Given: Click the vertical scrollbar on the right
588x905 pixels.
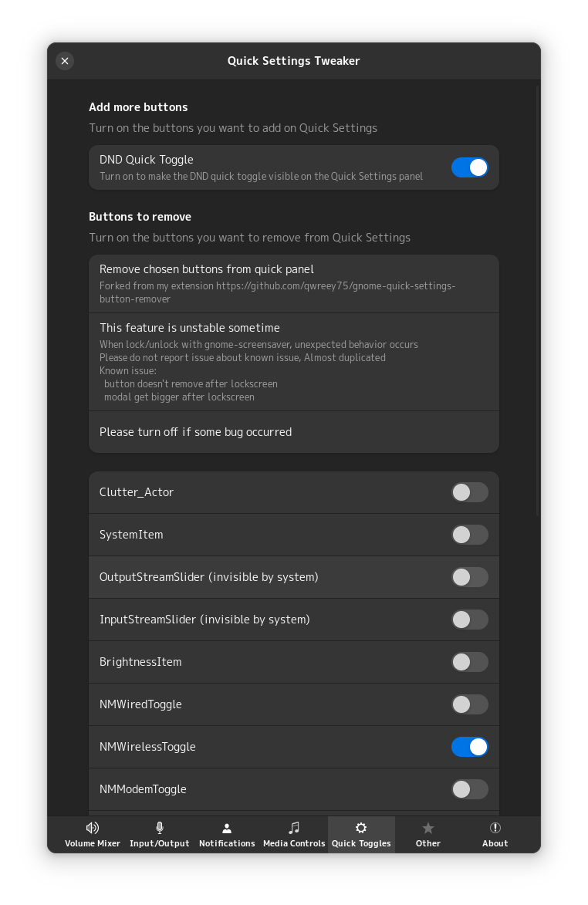Looking at the screenshot, I should tap(538, 301).
